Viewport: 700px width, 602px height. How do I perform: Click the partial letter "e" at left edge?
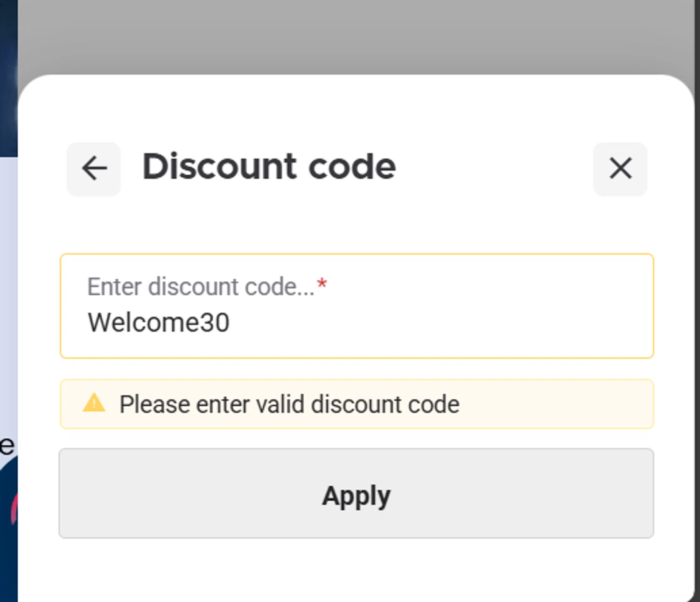pyautogui.click(x=7, y=446)
